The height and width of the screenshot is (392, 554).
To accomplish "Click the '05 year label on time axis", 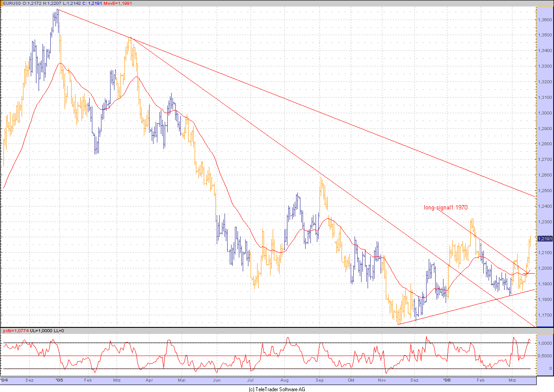I will (60, 380).
